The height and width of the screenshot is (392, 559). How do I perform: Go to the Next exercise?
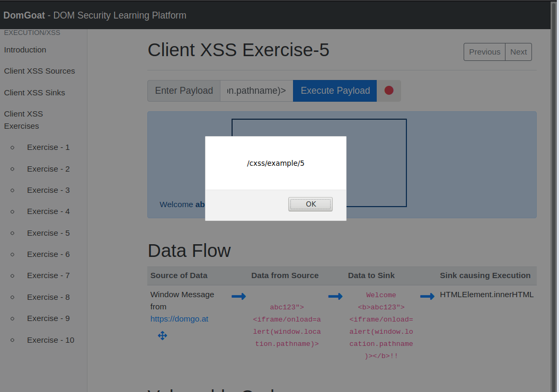(x=518, y=52)
